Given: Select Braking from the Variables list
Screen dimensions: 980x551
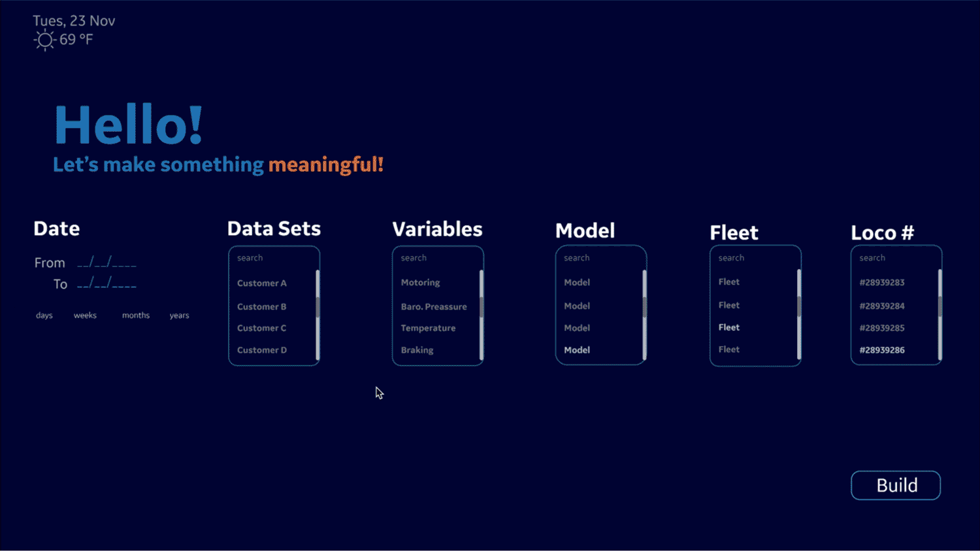Looking at the screenshot, I should [417, 350].
